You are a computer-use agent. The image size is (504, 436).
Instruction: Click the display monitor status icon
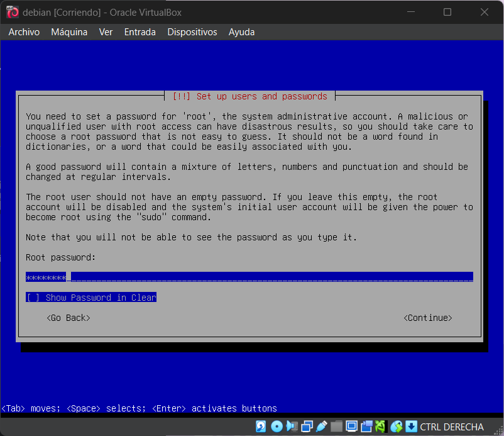pyautogui.click(x=351, y=427)
